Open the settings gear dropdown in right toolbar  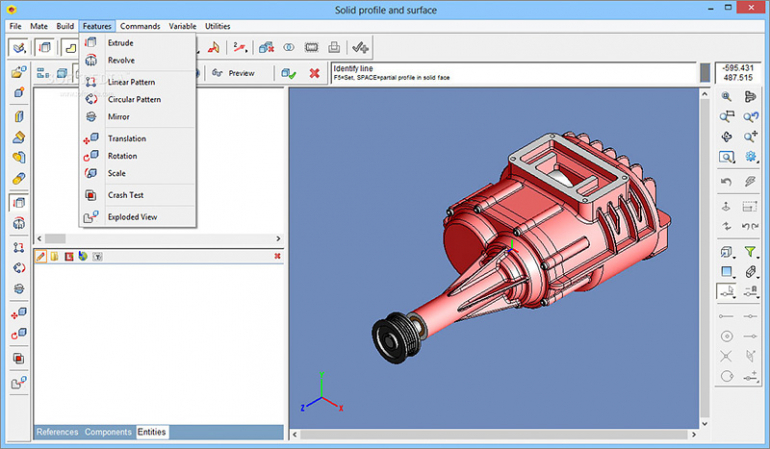[x=750, y=157]
